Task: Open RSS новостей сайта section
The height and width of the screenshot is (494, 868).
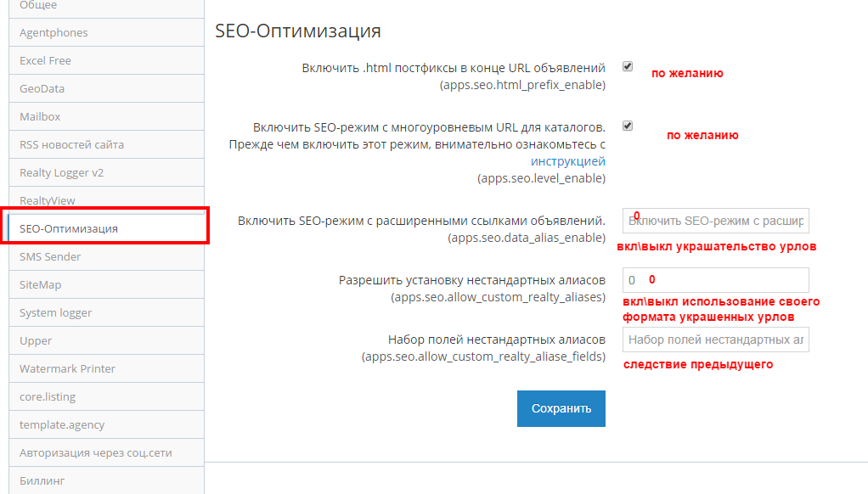Action: point(106,145)
